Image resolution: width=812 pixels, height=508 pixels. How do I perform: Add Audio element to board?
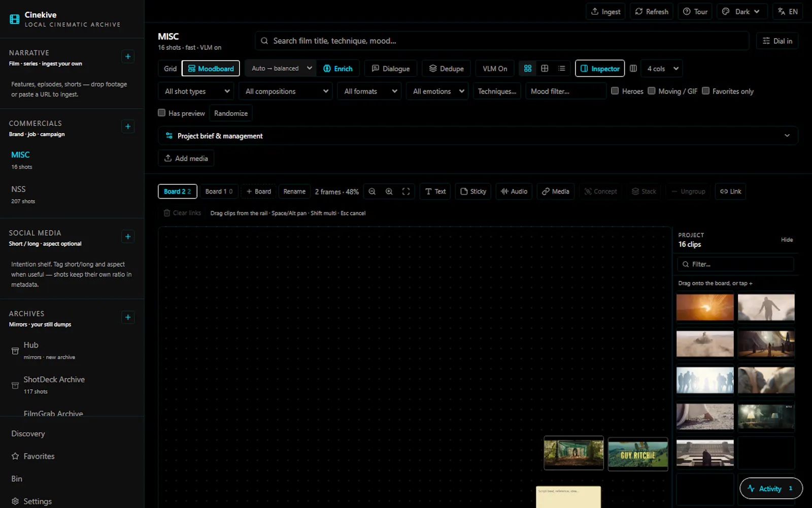click(x=514, y=192)
